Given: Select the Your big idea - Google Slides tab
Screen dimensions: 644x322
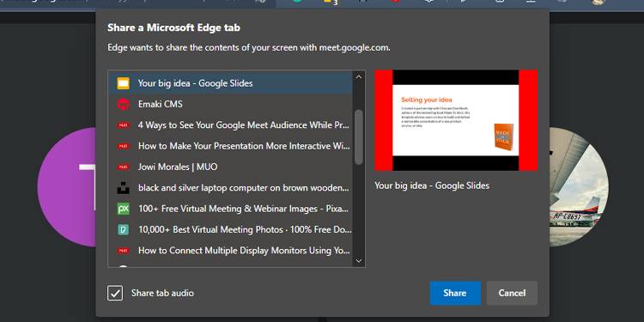Looking at the screenshot, I should click(x=230, y=83).
